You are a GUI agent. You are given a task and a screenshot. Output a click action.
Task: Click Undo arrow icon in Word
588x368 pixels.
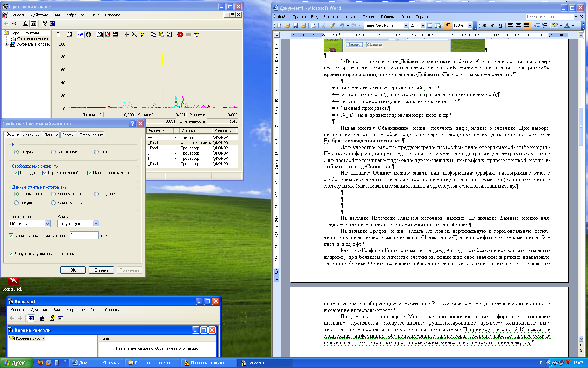(x=342, y=26)
